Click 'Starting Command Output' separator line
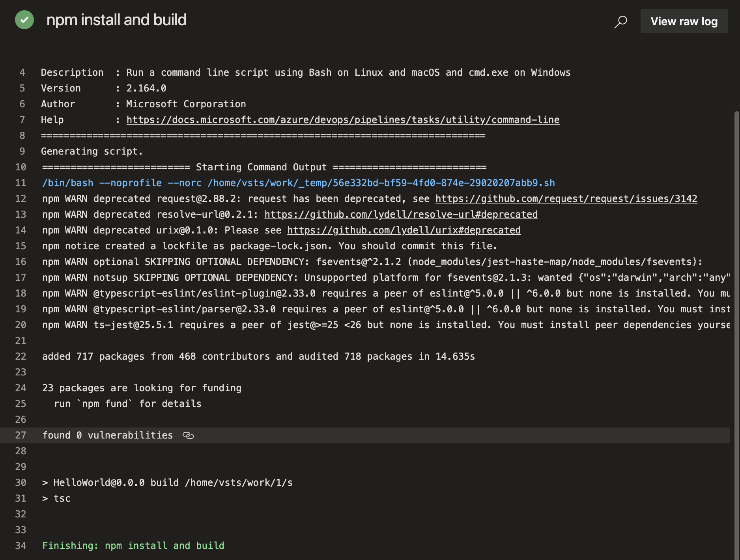Screen dimensions: 740x560 tap(264, 167)
